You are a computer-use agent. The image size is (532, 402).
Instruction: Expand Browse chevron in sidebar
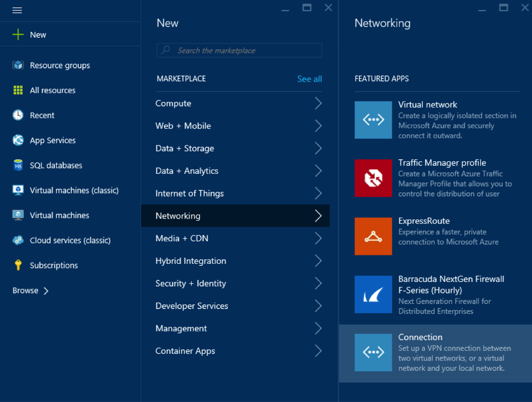click(x=46, y=291)
